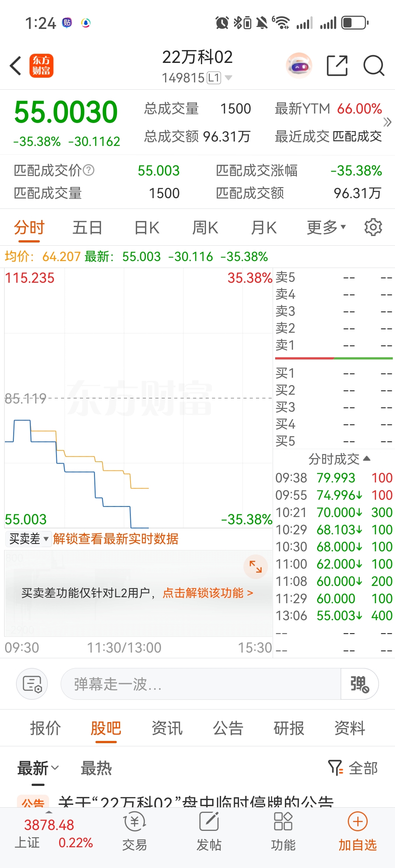Open the 买卖差 indicator dropdown
The height and width of the screenshot is (868, 395).
[x=29, y=538]
